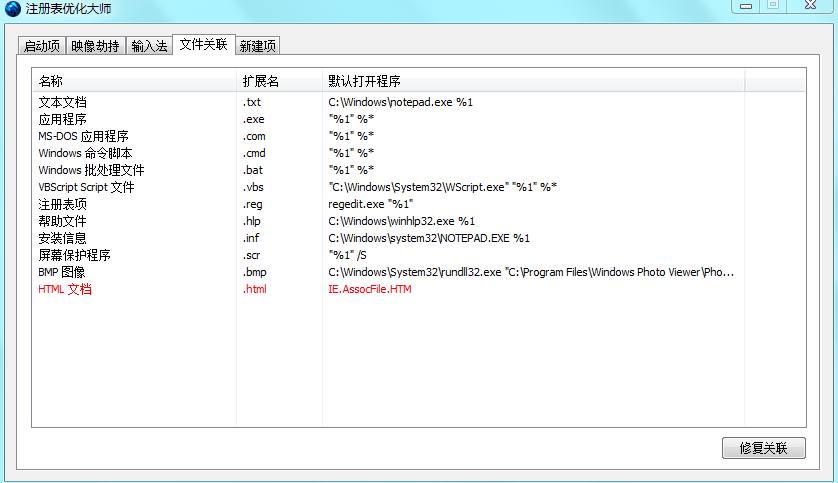Minimize the 注册表优化大师 window
Screen dimensions: 838x483
click(x=746, y=6)
